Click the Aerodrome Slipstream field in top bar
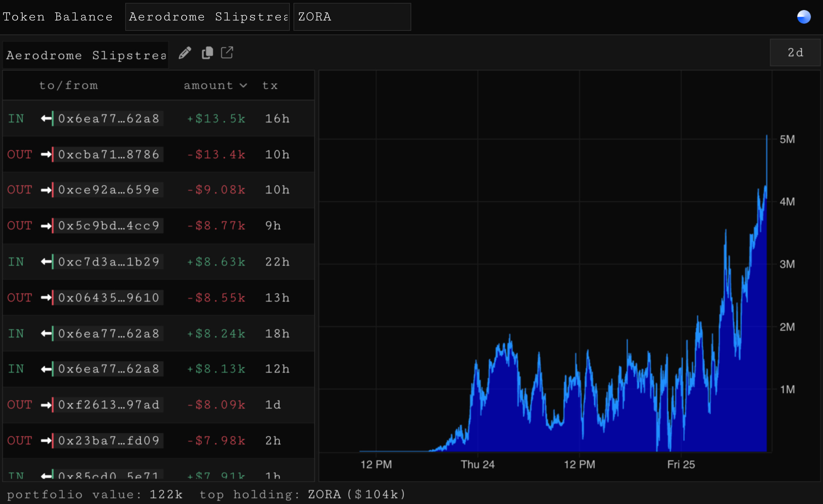The height and width of the screenshot is (504, 823). 208,17
